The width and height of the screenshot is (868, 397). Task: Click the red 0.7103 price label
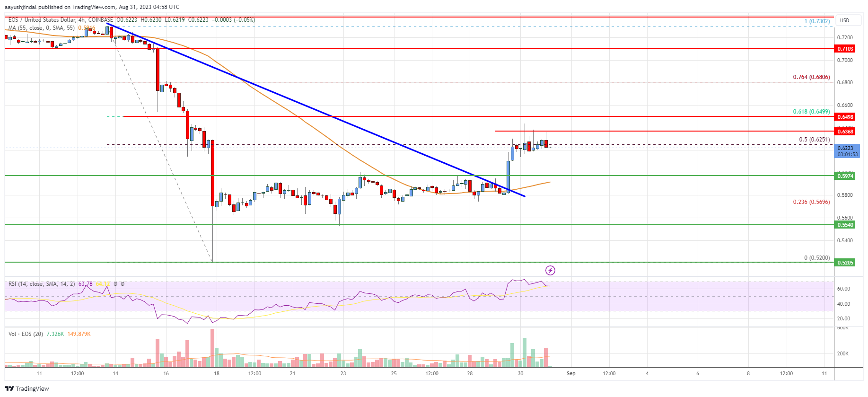tap(845, 49)
